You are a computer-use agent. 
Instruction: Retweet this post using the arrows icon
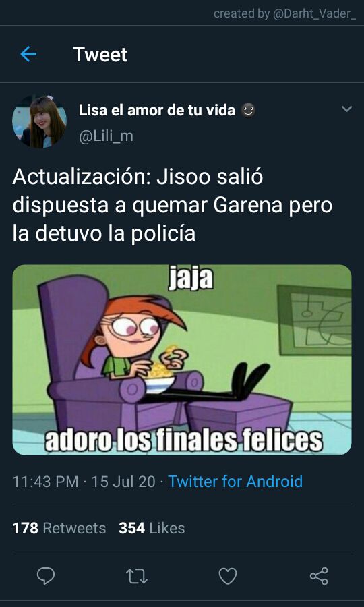click(137, 576)
